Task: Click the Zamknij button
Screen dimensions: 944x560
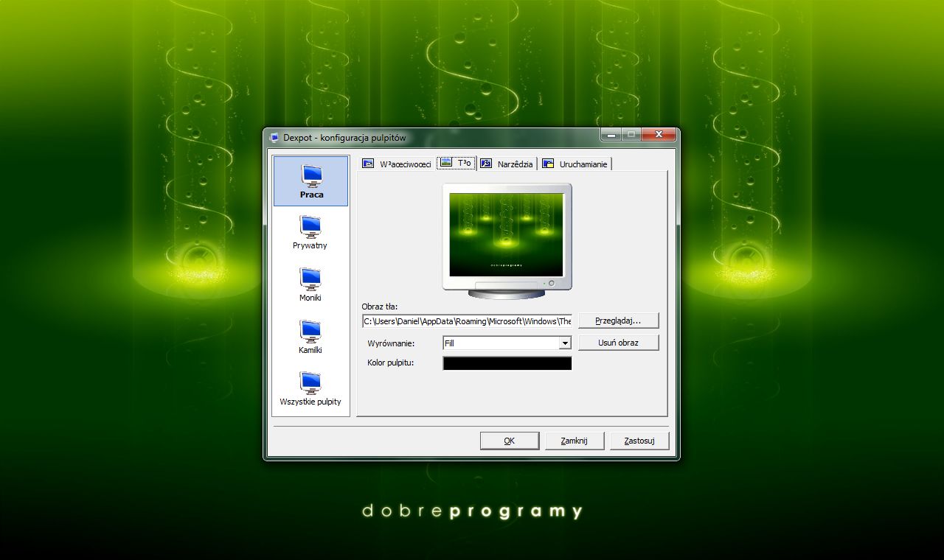Action: 574,441
